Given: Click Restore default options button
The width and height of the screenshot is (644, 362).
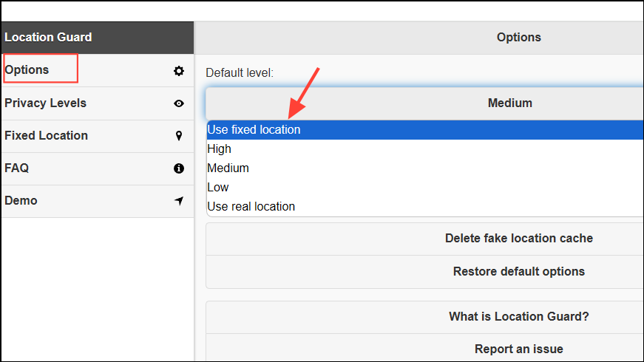Looking at the screenshot, I should click(518, 272).
